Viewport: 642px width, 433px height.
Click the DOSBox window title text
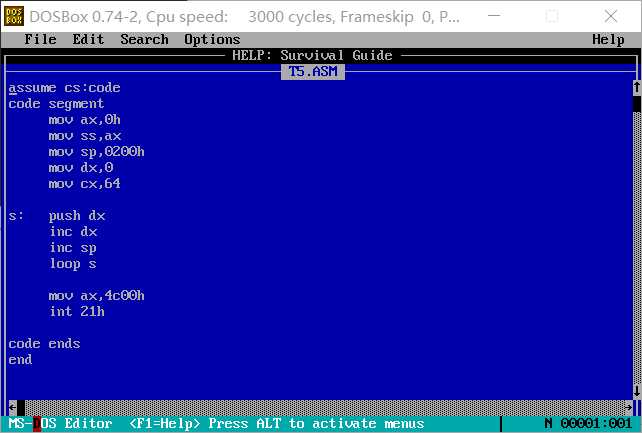pyautogui.click(x=244, y=17)
